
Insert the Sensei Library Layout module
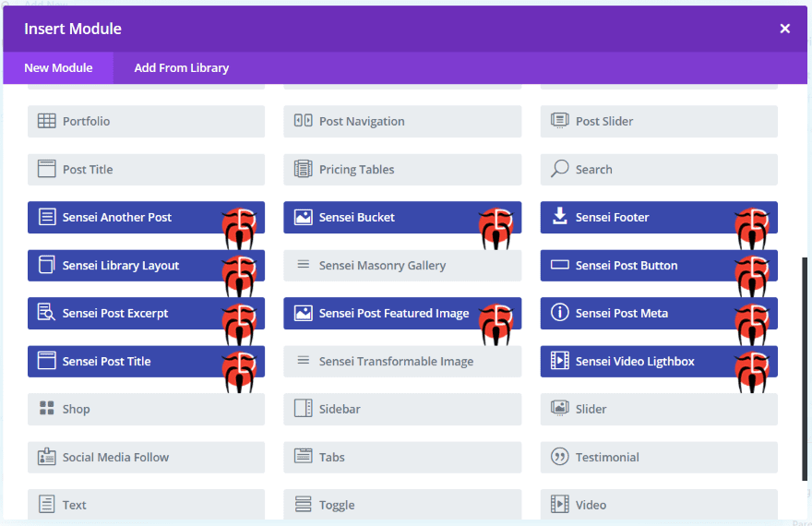tap(146, 266)
